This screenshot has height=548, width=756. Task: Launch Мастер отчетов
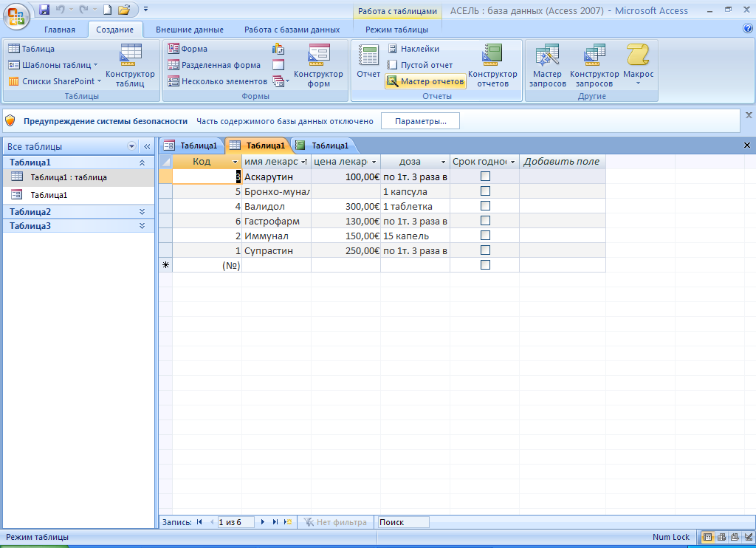coord(426,81)
